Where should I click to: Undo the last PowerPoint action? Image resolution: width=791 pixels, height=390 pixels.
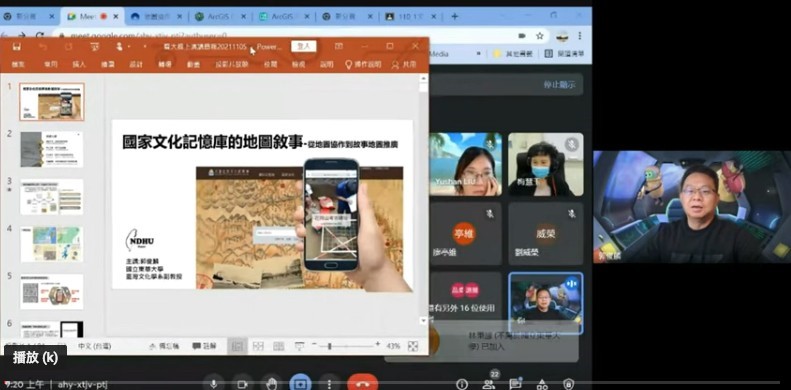(x=42, y=47)
